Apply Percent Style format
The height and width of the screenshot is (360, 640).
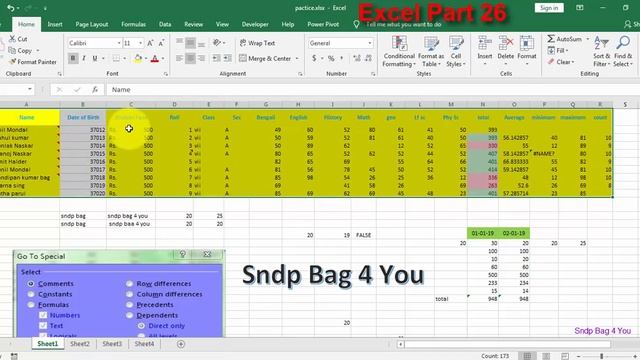tap(331, 58)
